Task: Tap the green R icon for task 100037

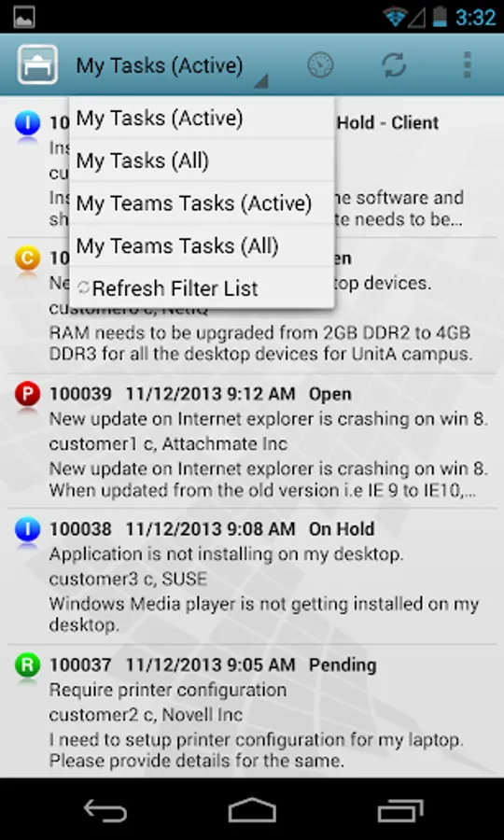Action: click(x=27, y=667)
